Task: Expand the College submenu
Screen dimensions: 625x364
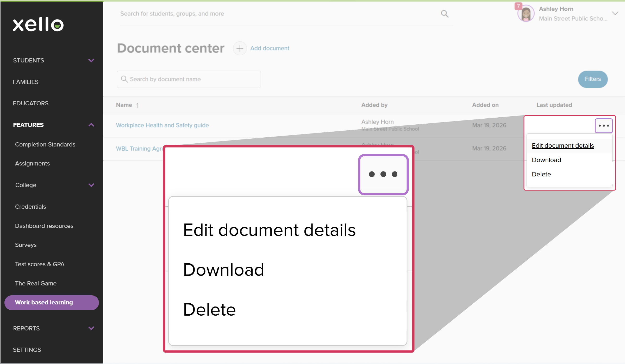Action: (x=91, y=185)
